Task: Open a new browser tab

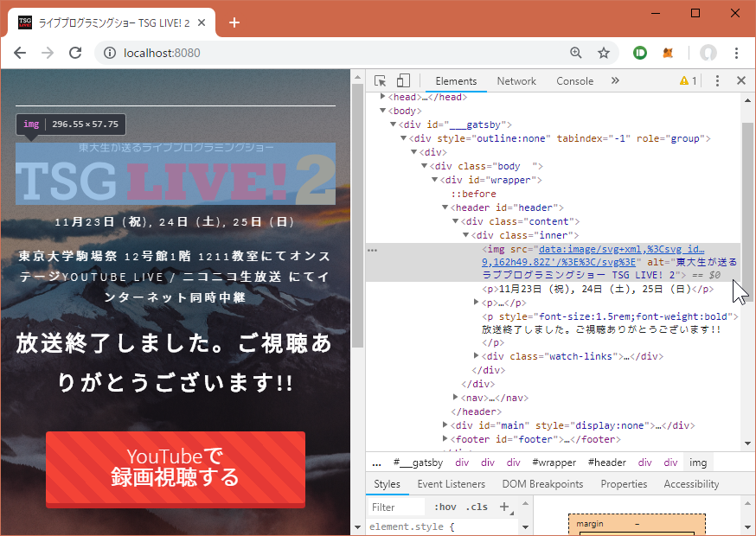Action: (234, 22)
